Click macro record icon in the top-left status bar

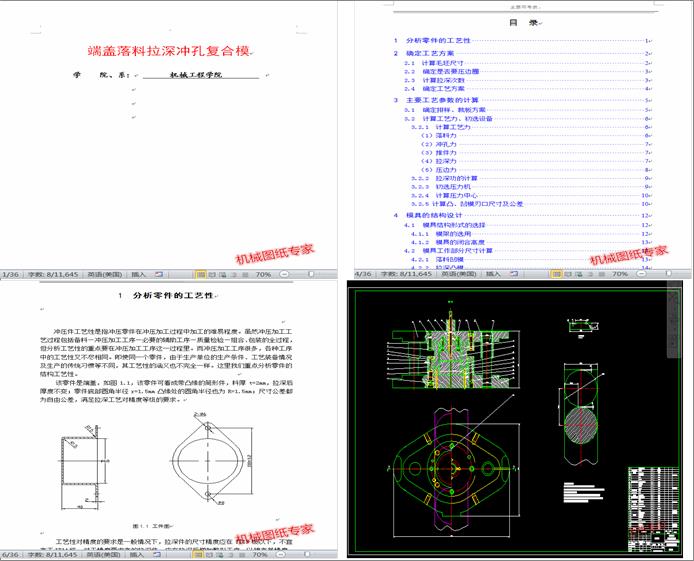pos(159,274)
